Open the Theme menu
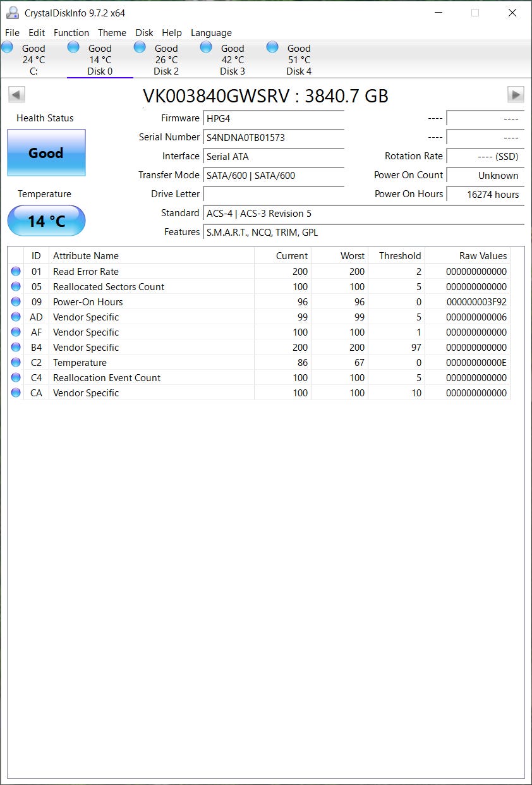This screenshot has height=785, width=532. coord(112,33)
